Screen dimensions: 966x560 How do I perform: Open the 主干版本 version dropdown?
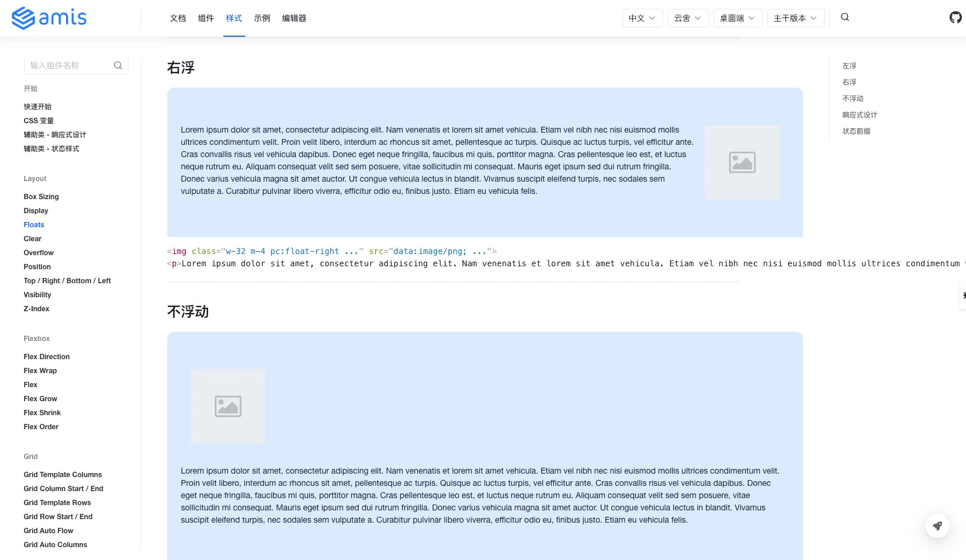795,18
